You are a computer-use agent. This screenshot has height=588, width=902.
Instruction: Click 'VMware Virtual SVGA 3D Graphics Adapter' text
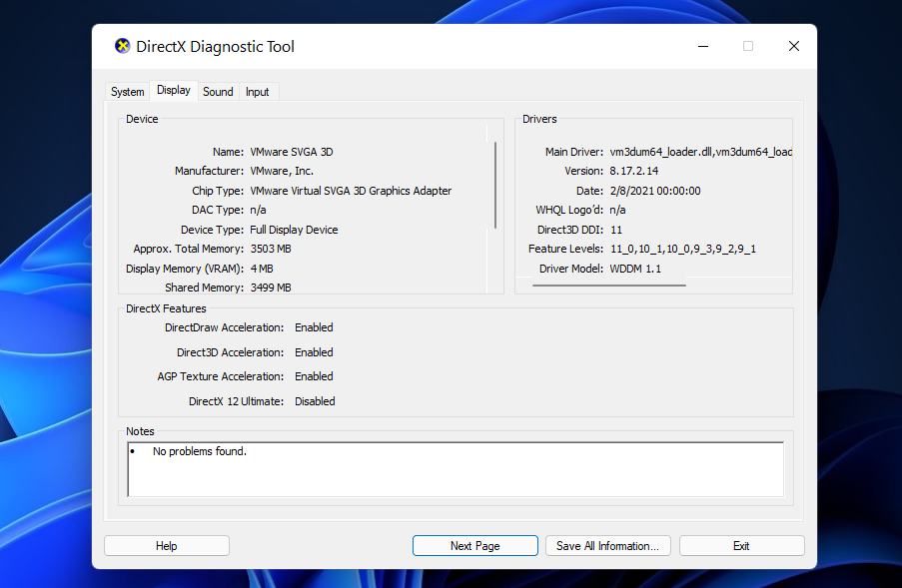[x=351, y=191]
